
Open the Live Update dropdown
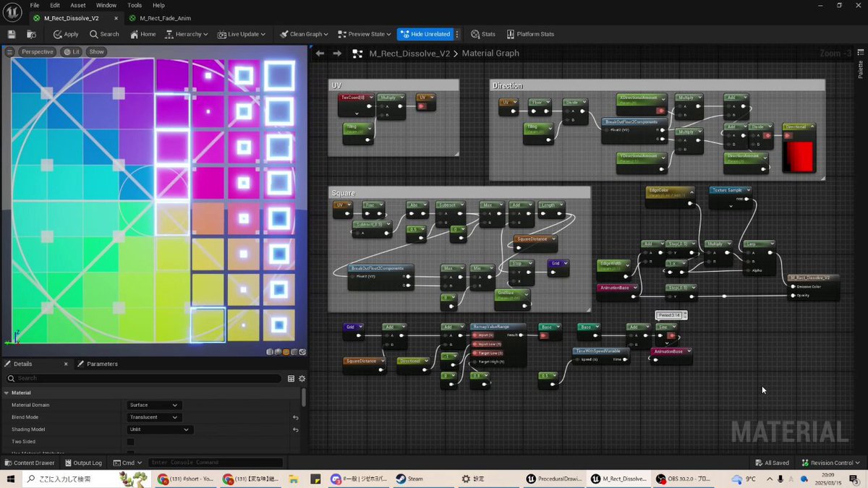[241, 34]
